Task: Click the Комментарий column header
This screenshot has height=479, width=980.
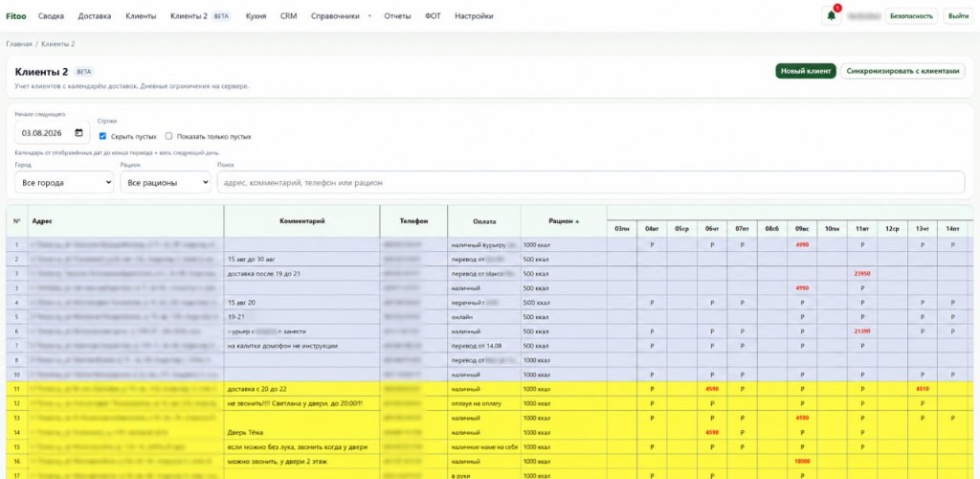Action: pyautogui.click(x=301, y=220)
